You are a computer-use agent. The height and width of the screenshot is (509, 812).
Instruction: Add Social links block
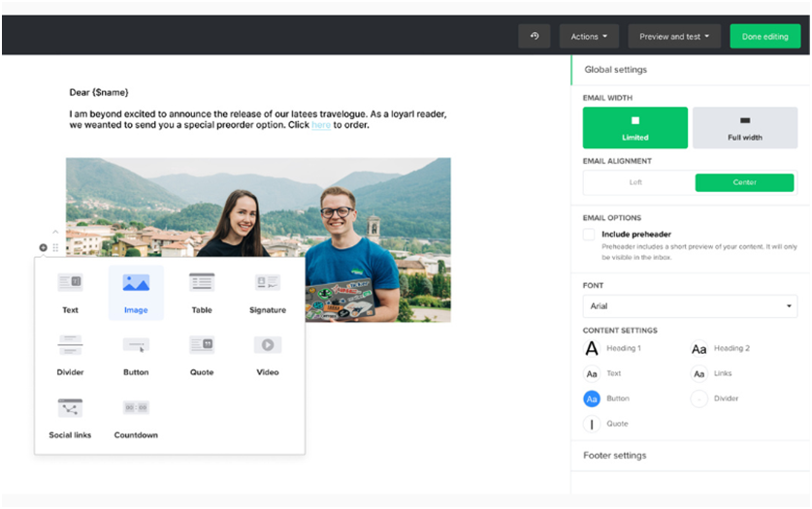click(70, 416)
